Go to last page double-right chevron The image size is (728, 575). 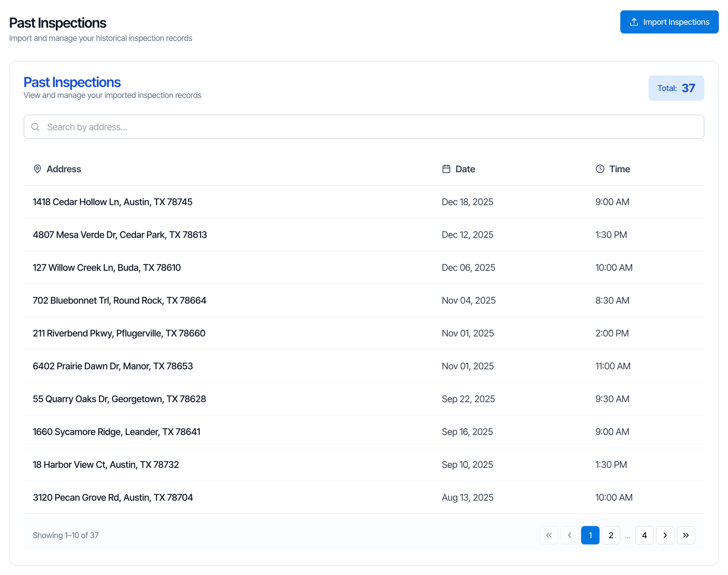point(686,535)
